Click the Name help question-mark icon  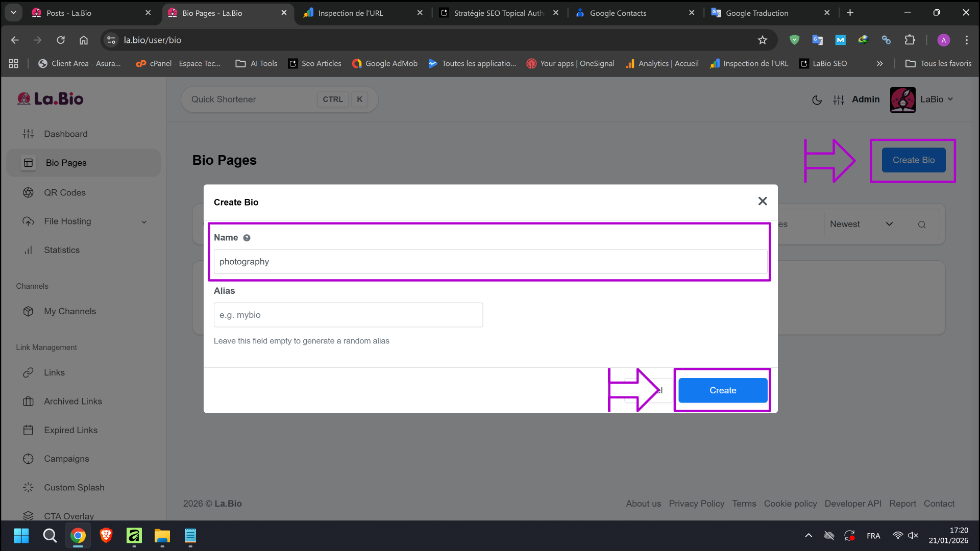point(247,238)
